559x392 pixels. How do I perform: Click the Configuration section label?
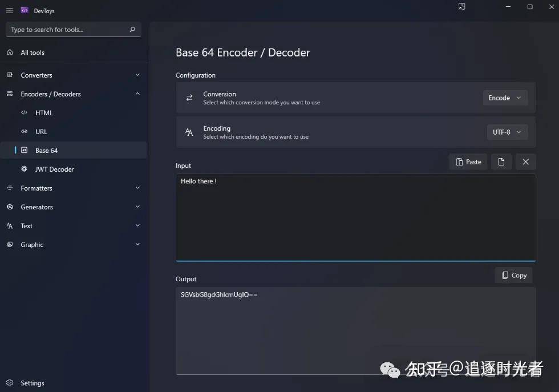[x=195, y=75]
